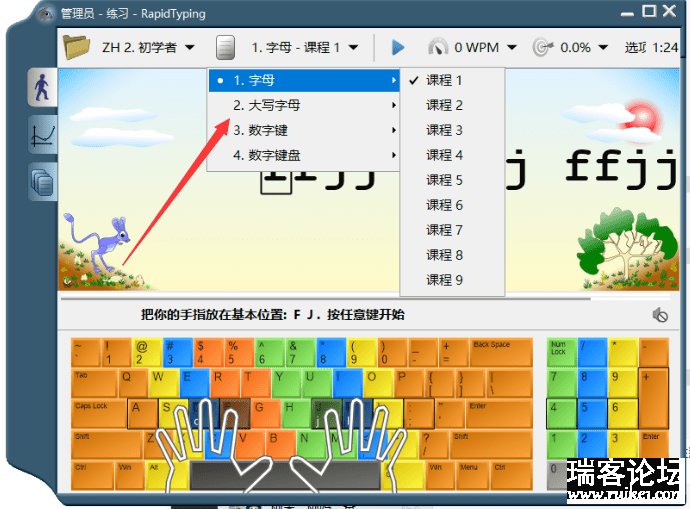The height and width of the screenshot is (509, 690).
Task: Maximize the RapidTyping window
Action: tap(649, 11)
